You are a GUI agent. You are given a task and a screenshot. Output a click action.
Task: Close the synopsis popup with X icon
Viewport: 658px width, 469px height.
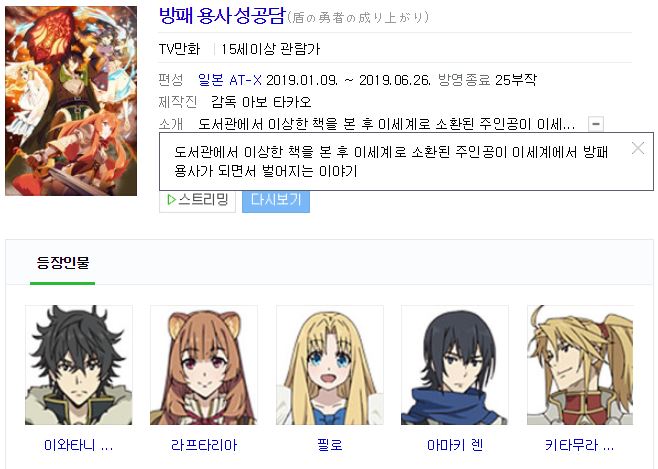coord(638,148)
